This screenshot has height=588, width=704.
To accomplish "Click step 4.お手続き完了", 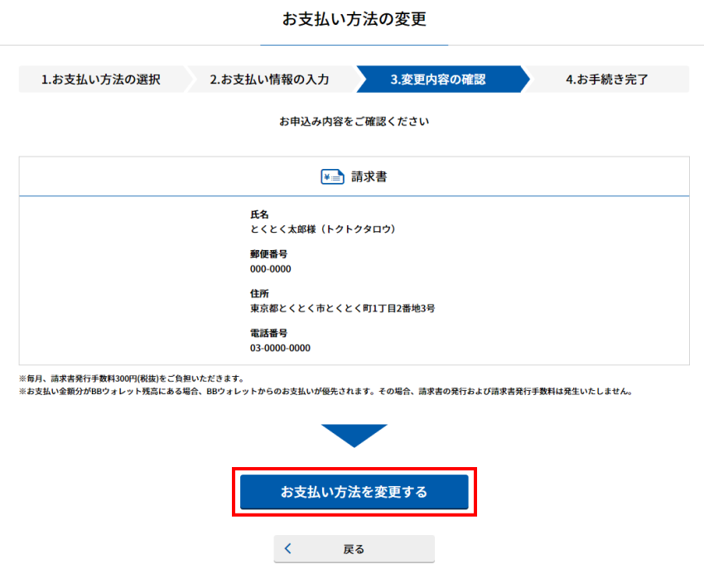I will (609, 80).
